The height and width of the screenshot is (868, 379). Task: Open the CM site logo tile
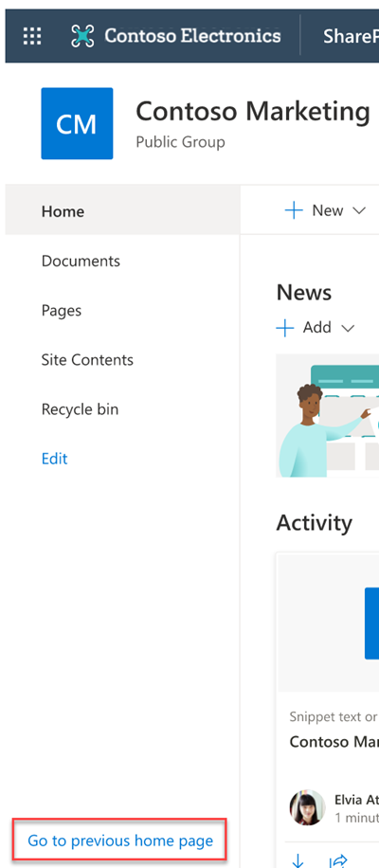77,123
